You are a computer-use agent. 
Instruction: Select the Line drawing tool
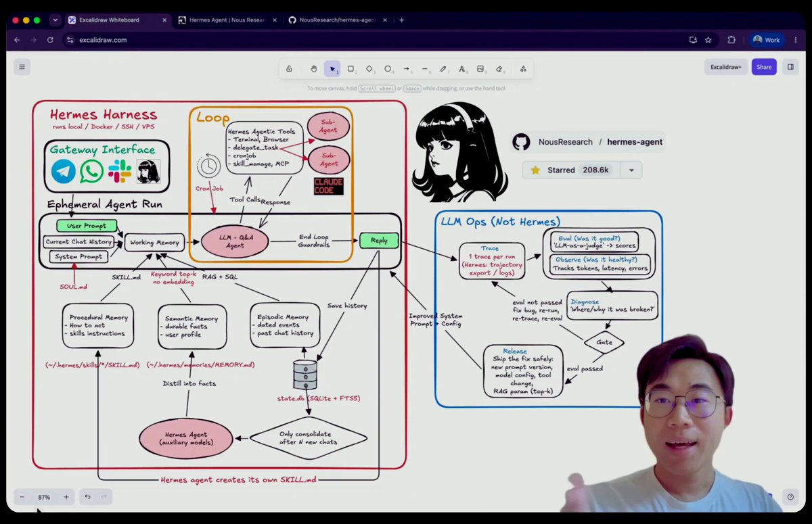tap(425, 68)
